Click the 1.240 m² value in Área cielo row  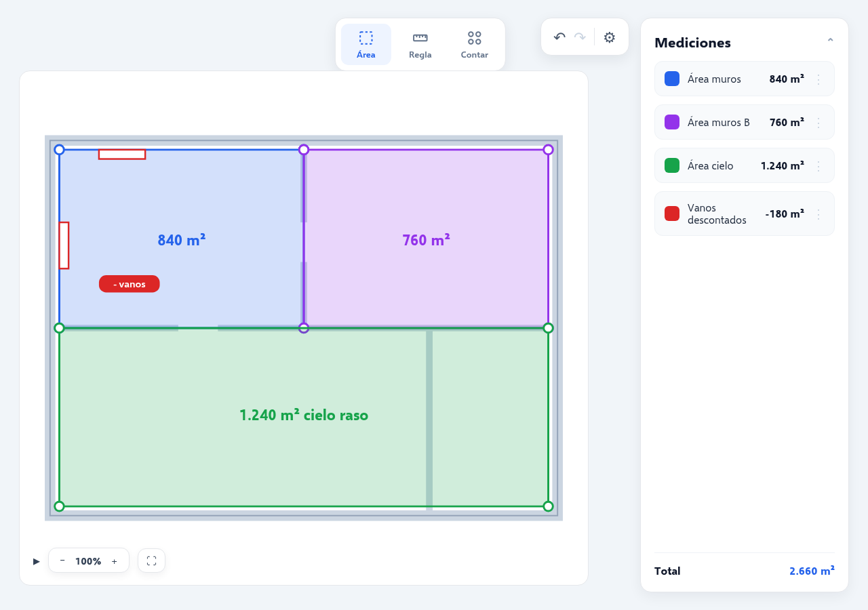[783, 165]
